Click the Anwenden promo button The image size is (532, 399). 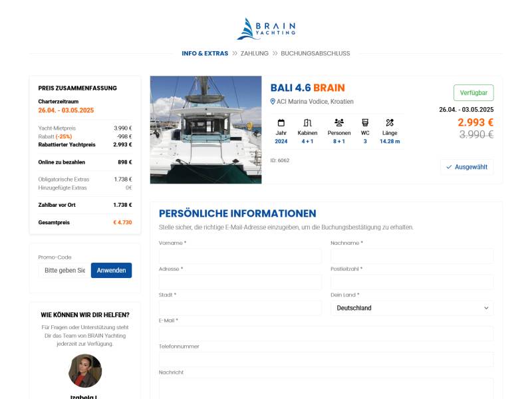[111, 271]
